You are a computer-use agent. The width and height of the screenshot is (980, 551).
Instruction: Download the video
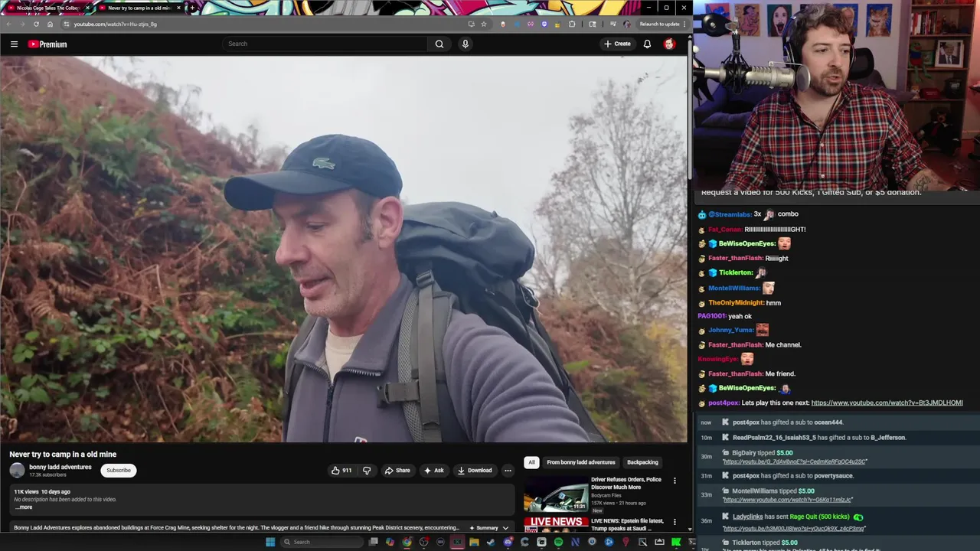coord(475,471)
